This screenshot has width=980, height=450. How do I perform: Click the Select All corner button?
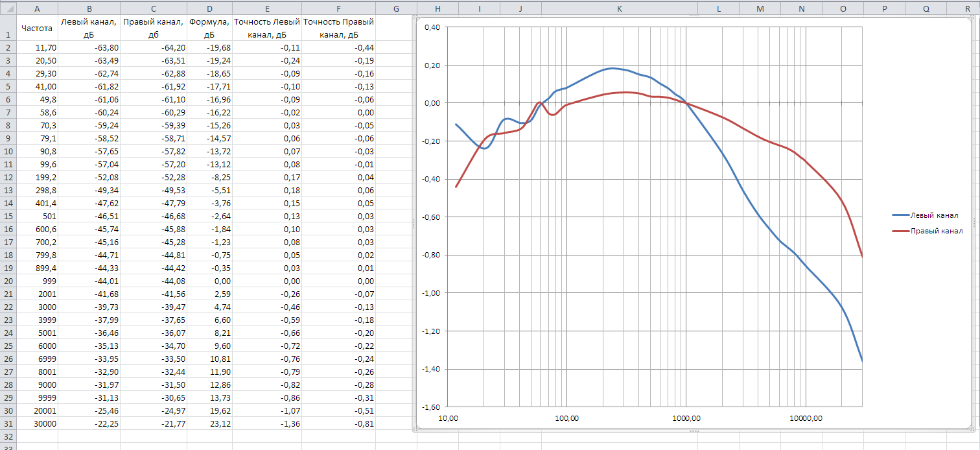(7, 8)
